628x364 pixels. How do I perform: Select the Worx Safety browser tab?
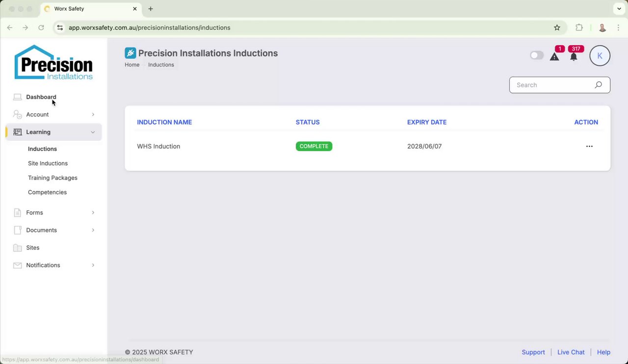tap(90, 9)
